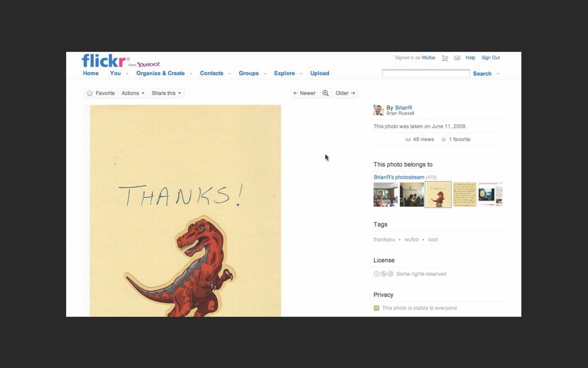
Task: Open the You menu
Action: point(115,73)
